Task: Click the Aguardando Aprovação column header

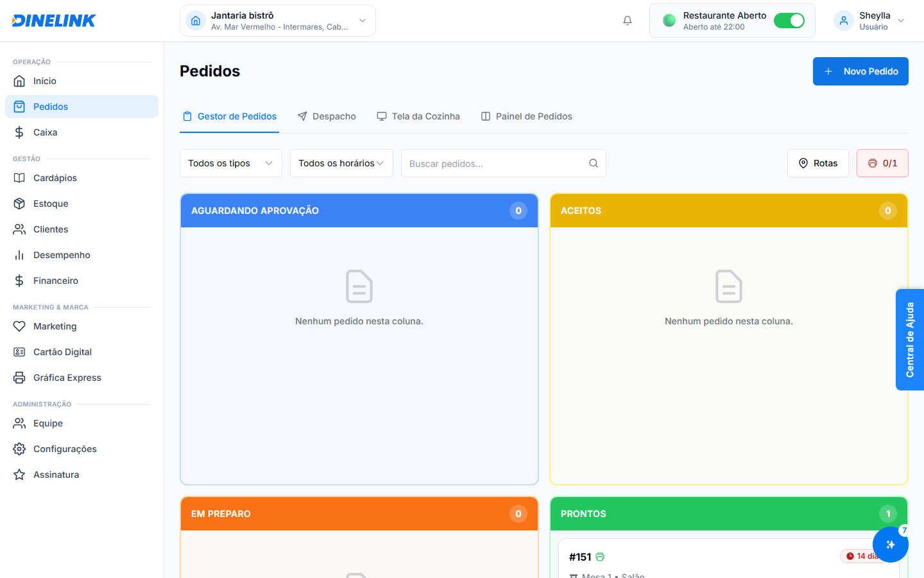Action: tap(359, 211)
